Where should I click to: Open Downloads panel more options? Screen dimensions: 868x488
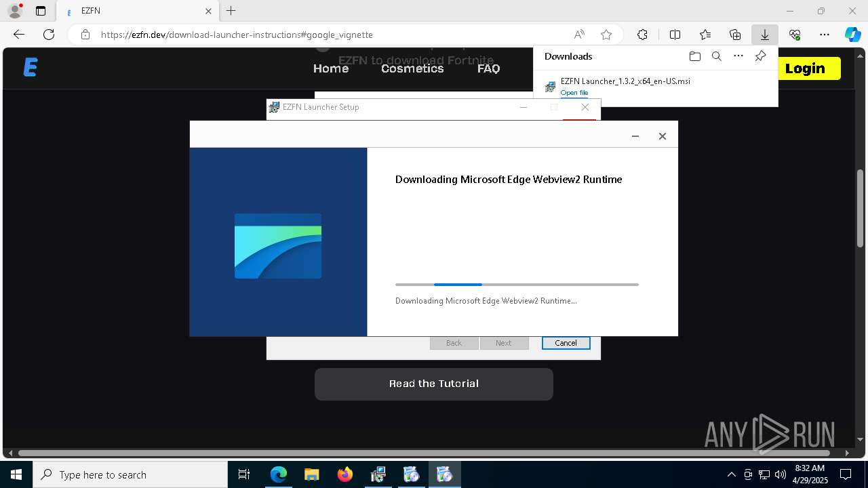[738, 56]
